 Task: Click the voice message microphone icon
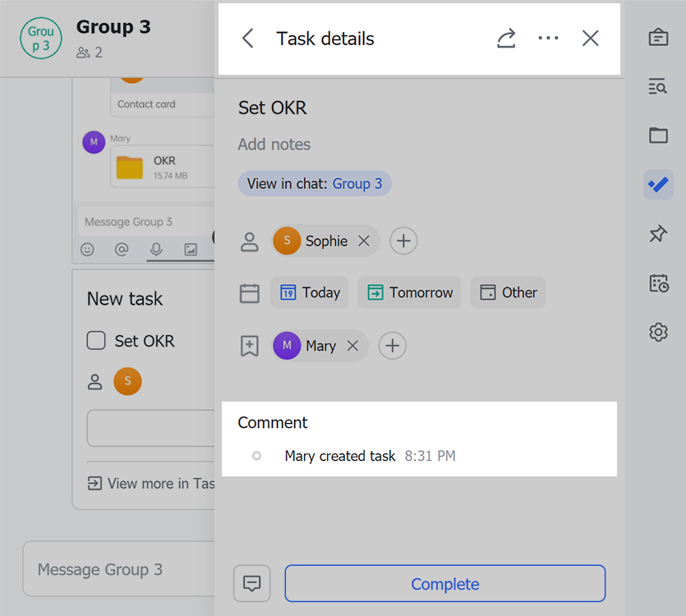(x=156, y=250)
